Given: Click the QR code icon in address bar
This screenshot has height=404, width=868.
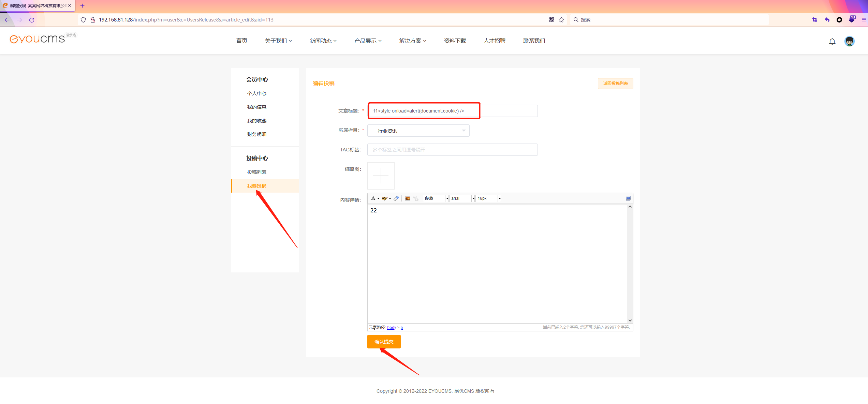Looking at the screenshot, I should (552, 20).
